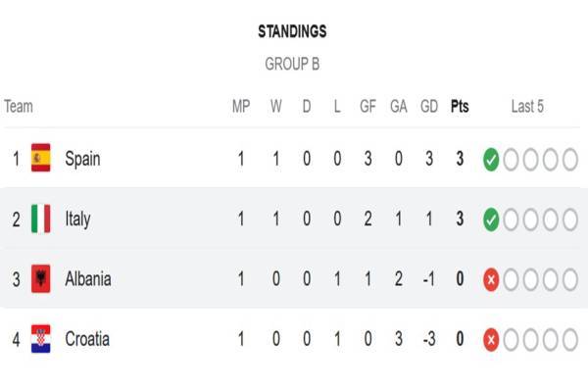Click the MP column header
This screenshot has width=588, height=391.
point(241,106)
